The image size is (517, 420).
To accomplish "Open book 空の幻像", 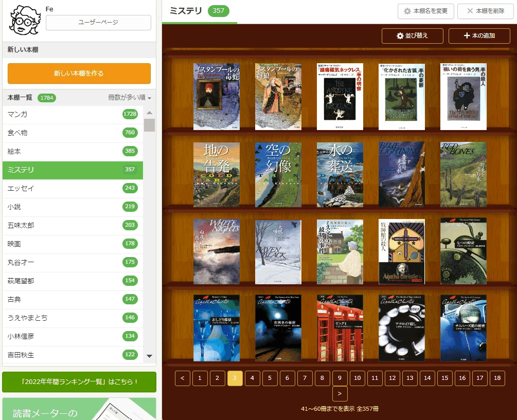I will [278, 175].
